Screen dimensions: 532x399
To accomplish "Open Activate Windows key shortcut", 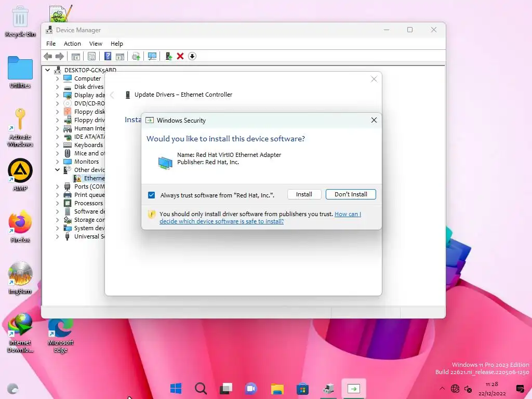I will pos(20,127).
